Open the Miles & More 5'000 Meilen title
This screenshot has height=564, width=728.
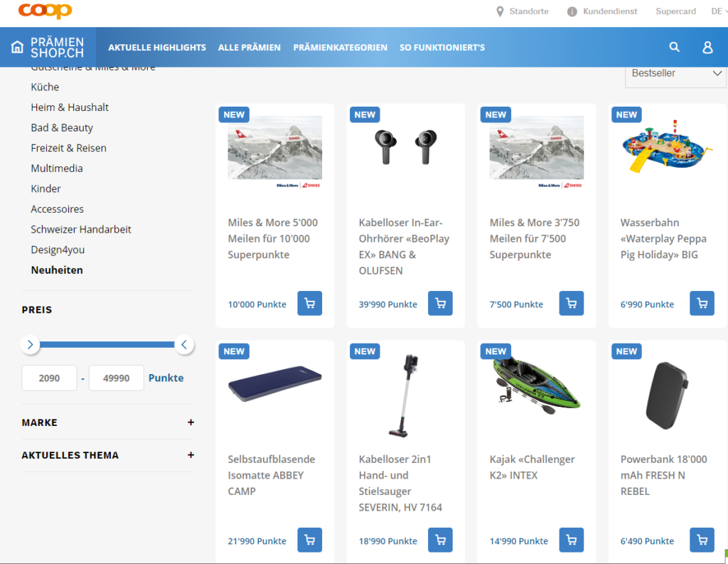pos(273,239)
